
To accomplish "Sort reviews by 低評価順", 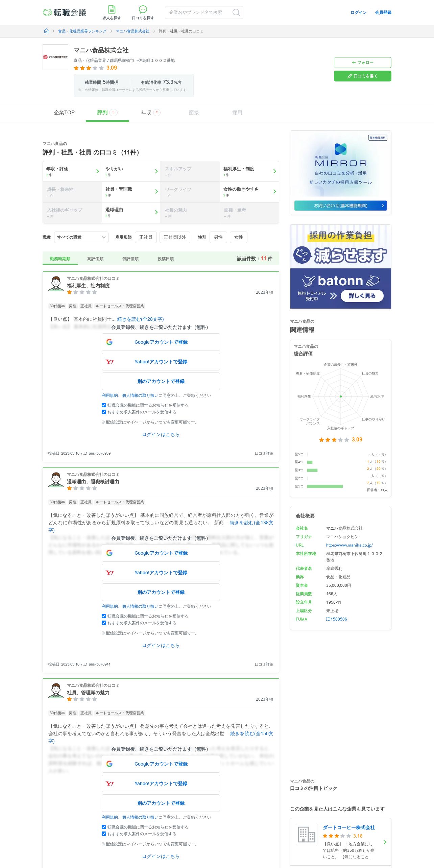I will 130,259.
